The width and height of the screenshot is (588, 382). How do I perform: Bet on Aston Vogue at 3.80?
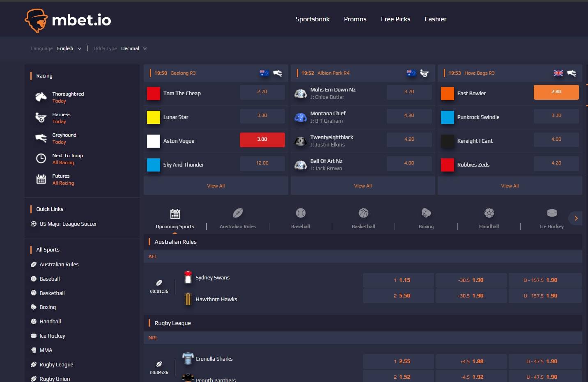[262, 140]
